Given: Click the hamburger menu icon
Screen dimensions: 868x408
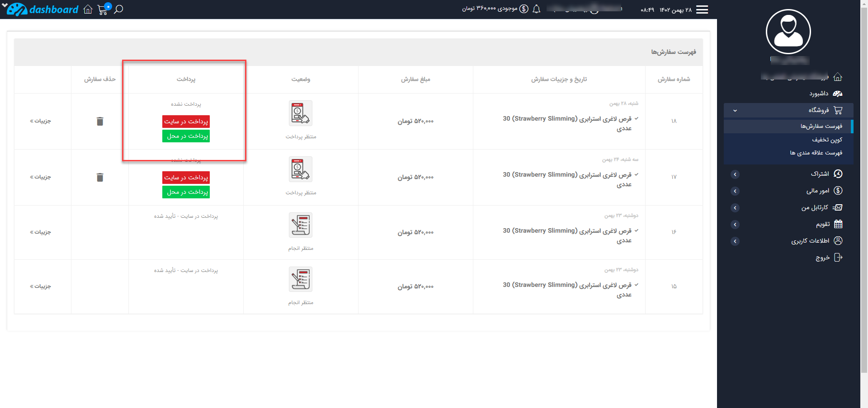Looking at the screenshot, I should coord(702,9).
